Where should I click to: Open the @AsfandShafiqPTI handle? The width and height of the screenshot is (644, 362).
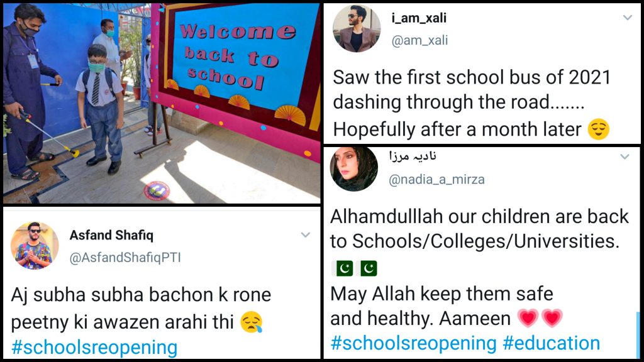(x=125, y=257)
